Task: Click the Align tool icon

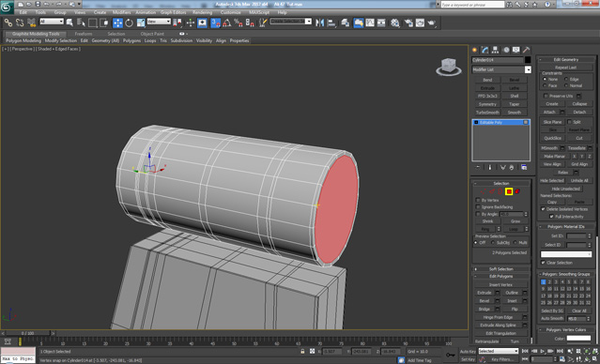Action: pyautogui.click(x=331, y=23)
